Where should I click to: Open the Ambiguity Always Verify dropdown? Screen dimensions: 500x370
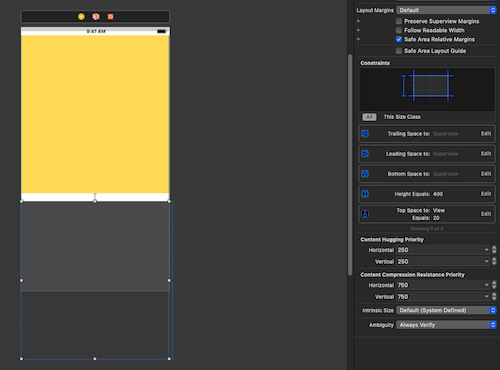tap(446, 325)
